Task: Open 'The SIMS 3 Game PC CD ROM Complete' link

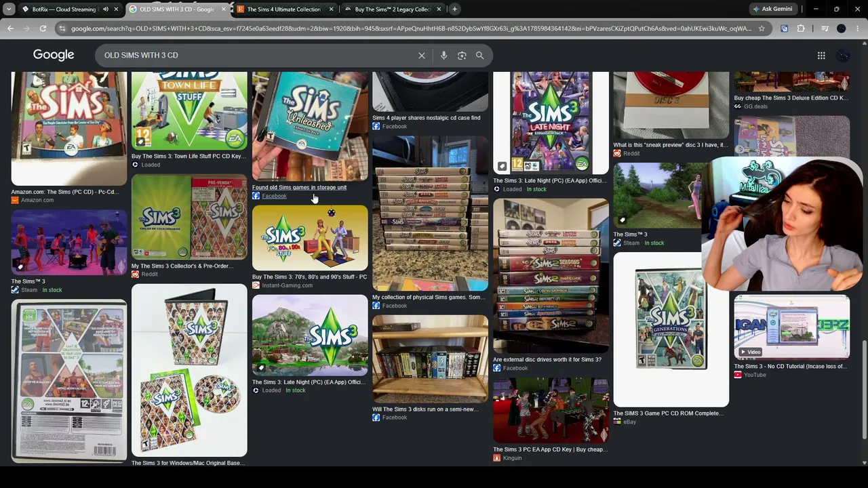Action: pyautogui.click(x=669, y=413)
